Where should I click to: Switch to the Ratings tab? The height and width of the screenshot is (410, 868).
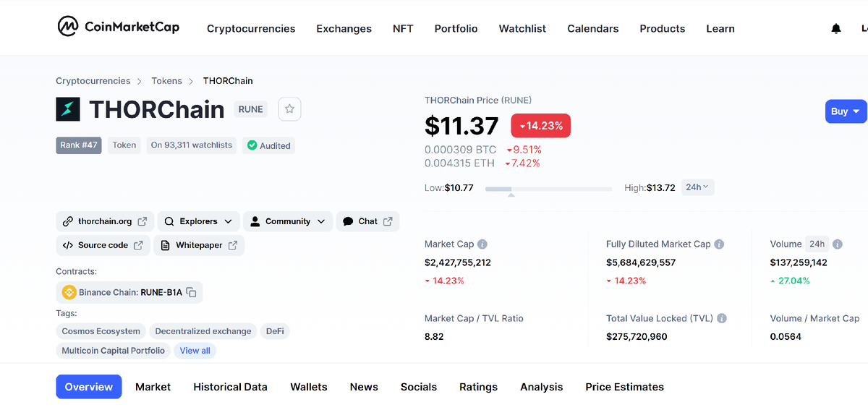point(478,387)
